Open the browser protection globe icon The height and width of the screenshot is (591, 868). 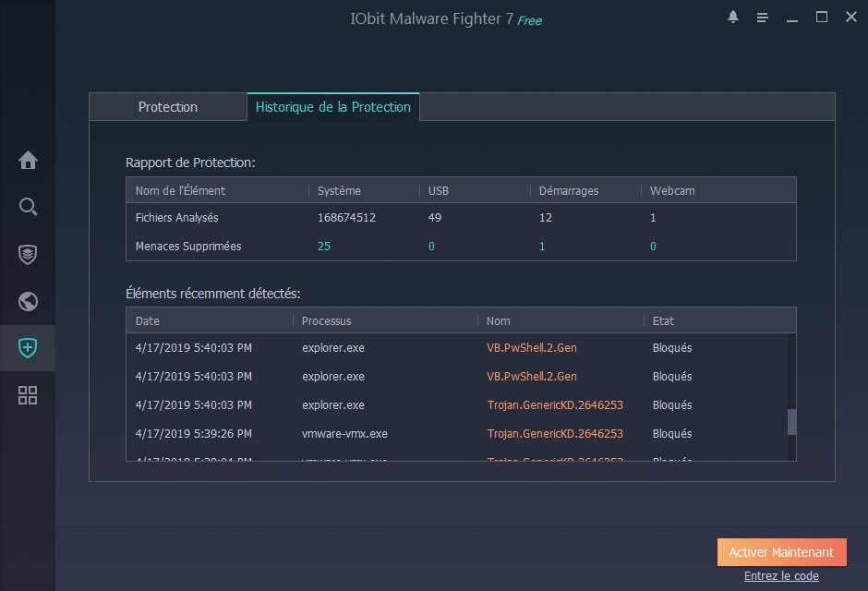[28, 302]
